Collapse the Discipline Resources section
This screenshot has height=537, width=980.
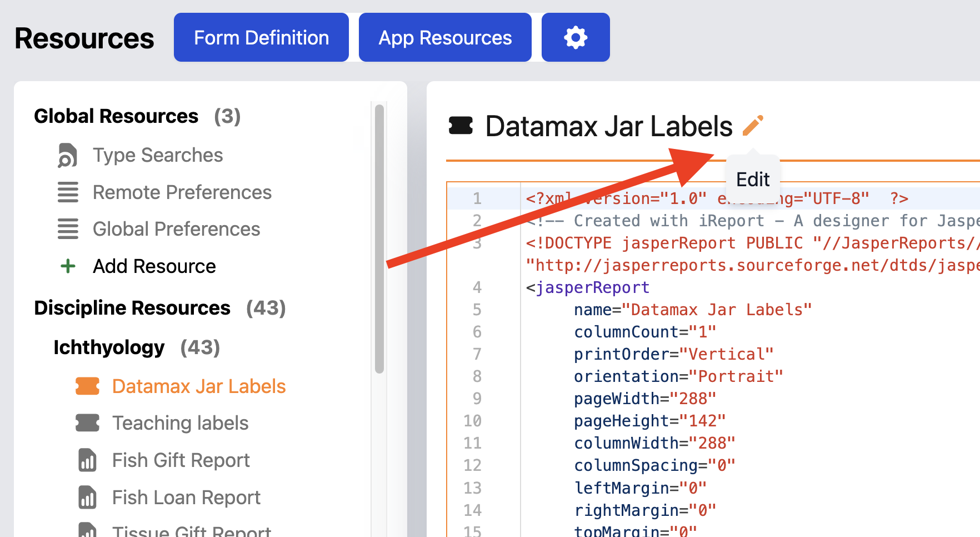[x=132, y=308]
